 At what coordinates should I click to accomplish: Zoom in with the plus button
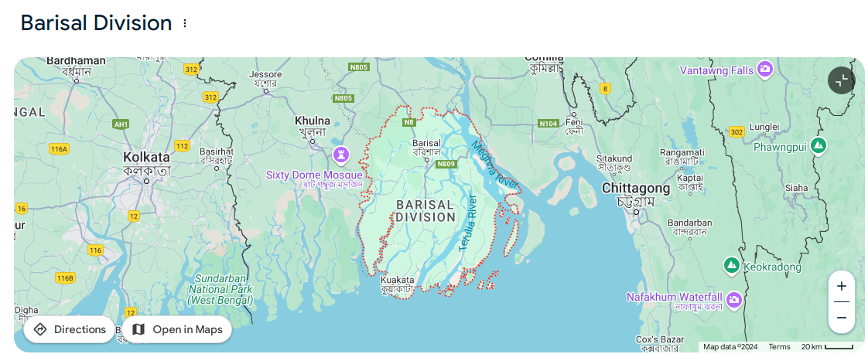[x=842, y=286]
